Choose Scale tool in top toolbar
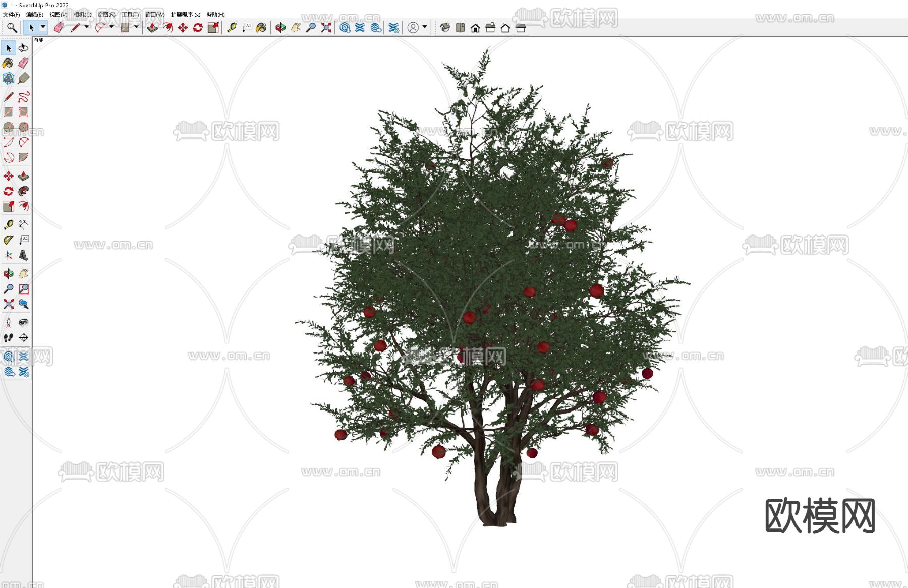Screen dimensions: 908x588 pyautogui.click(x=213, y=28)
